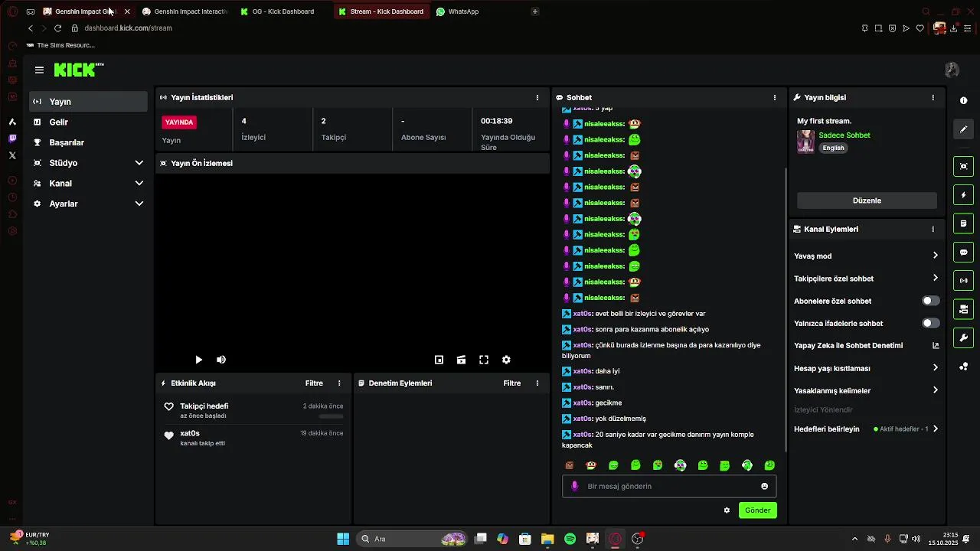This screenshot has height=551, width=980.
Task: Click the Kick logo
Action: click(79, 70)
